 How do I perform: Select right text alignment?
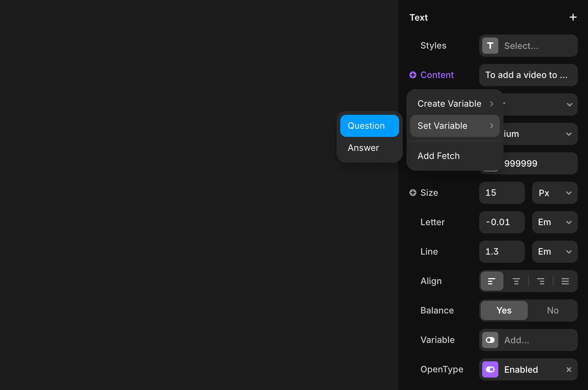click(541, 281)
